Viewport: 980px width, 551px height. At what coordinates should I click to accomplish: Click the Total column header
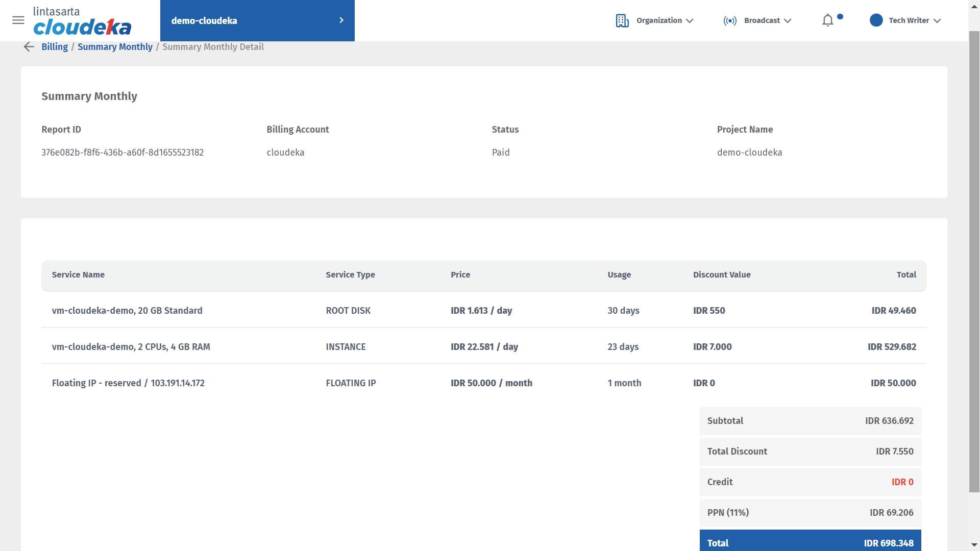[x=906, y=275]
